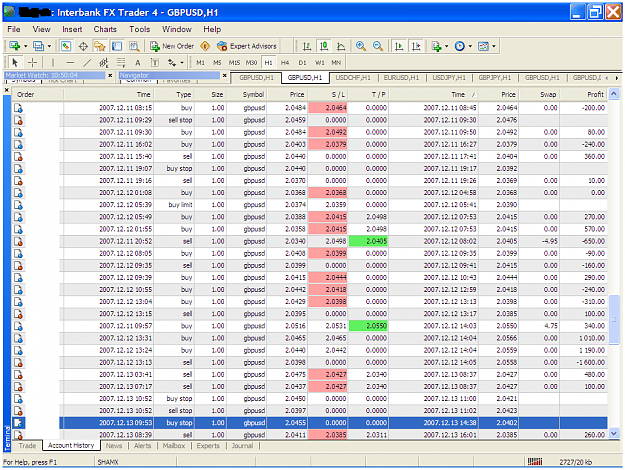Viewport: 625px width, 470px height.
Task: Zoom out on the chart
Action: pos(378,46)
